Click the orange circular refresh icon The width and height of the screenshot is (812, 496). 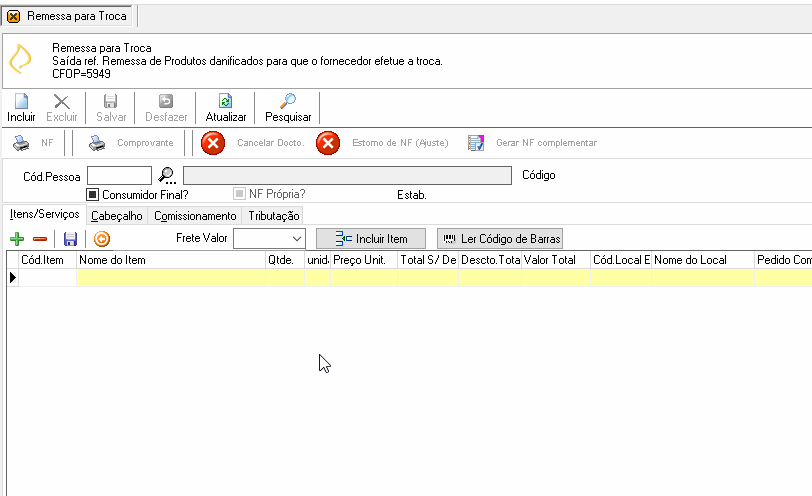(x=102, y=239)
